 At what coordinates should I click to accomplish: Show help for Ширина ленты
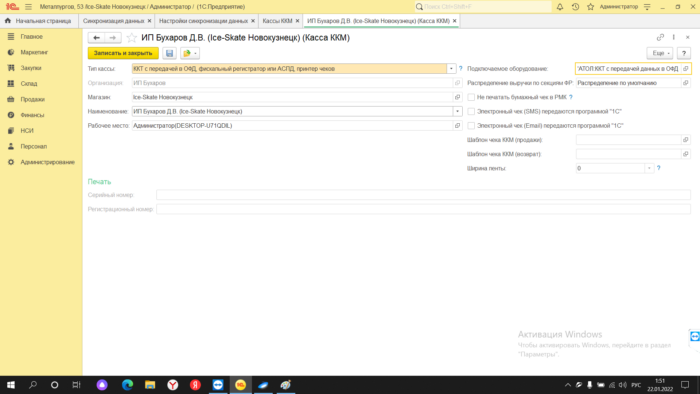coord(659,168)
